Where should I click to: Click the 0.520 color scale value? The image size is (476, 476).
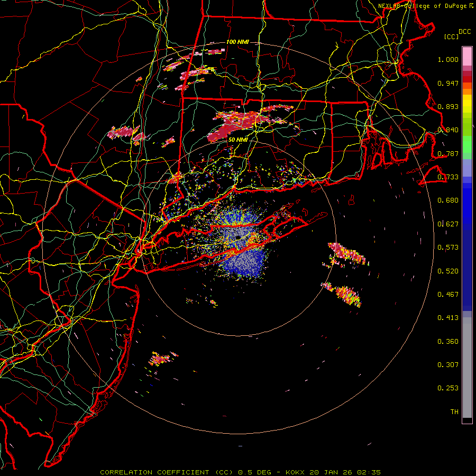448,271
